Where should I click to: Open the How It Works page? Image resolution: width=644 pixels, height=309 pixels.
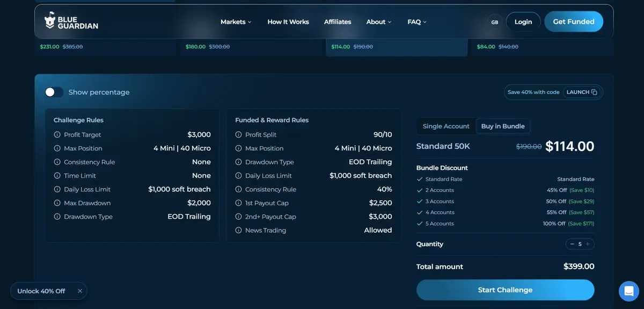click(x=288, y=22)
